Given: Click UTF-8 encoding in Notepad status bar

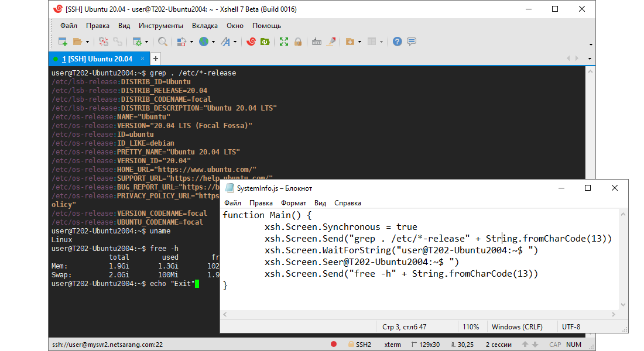Looking at the screenshot, I should click(571, 327).
